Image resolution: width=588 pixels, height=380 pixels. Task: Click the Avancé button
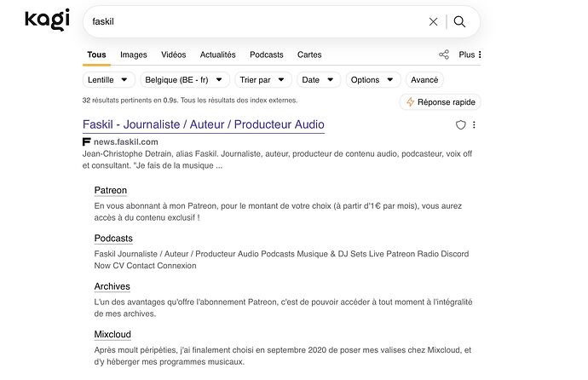(424, 80)
